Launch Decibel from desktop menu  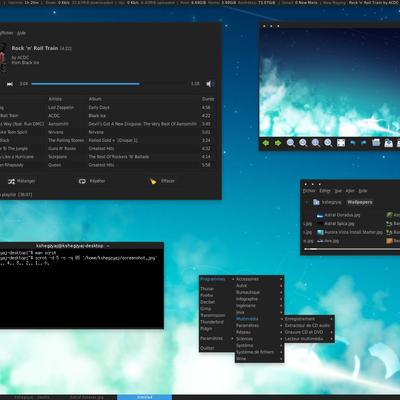tap(217, 302)
